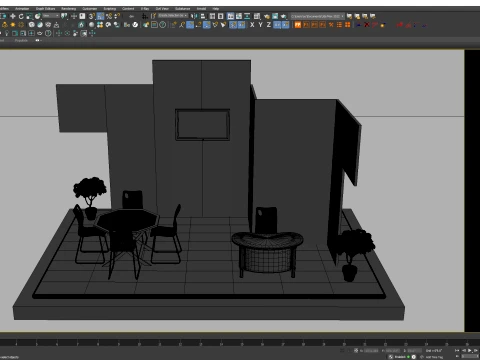Toggle the Z axis constraint

tap(269, 25)
